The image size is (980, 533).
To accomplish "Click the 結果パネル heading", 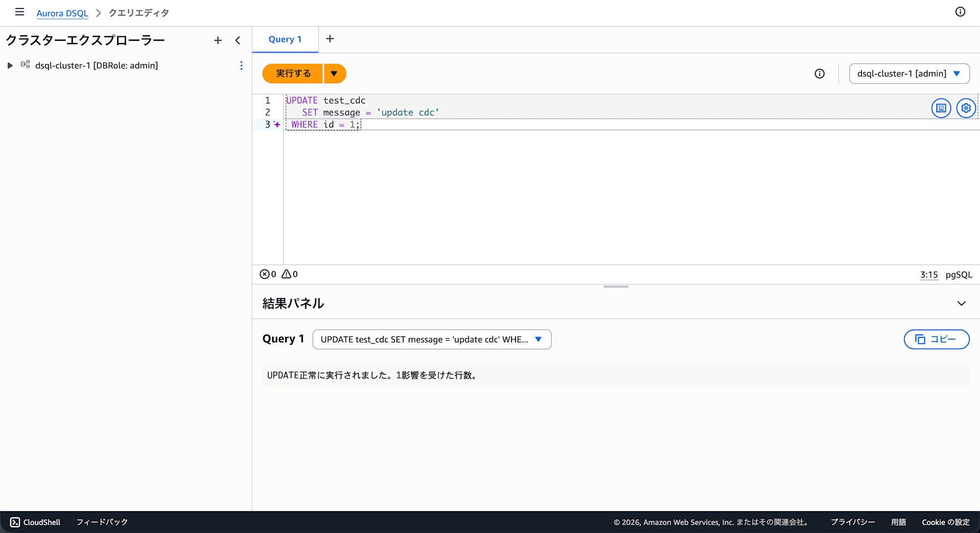I will point(293,304).
